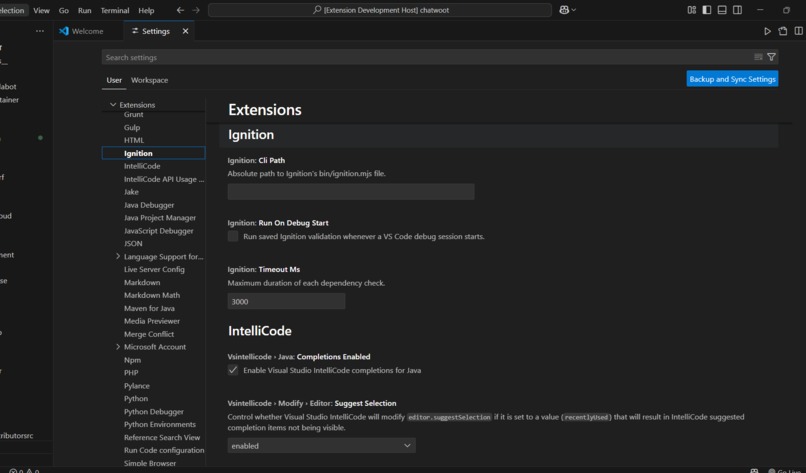The image size is (806, 473).
Task: Uncheck Java Completions Enabled checkbox
Action: (x=233, y=370)
